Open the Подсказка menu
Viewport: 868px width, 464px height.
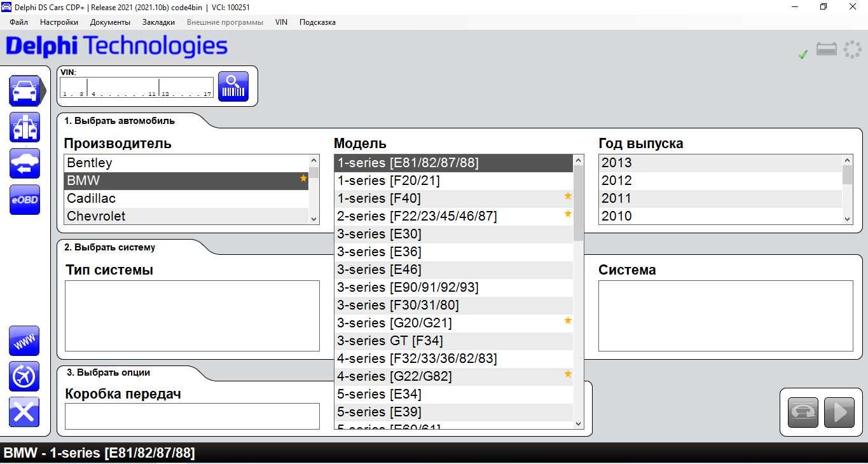coord(317,22)
